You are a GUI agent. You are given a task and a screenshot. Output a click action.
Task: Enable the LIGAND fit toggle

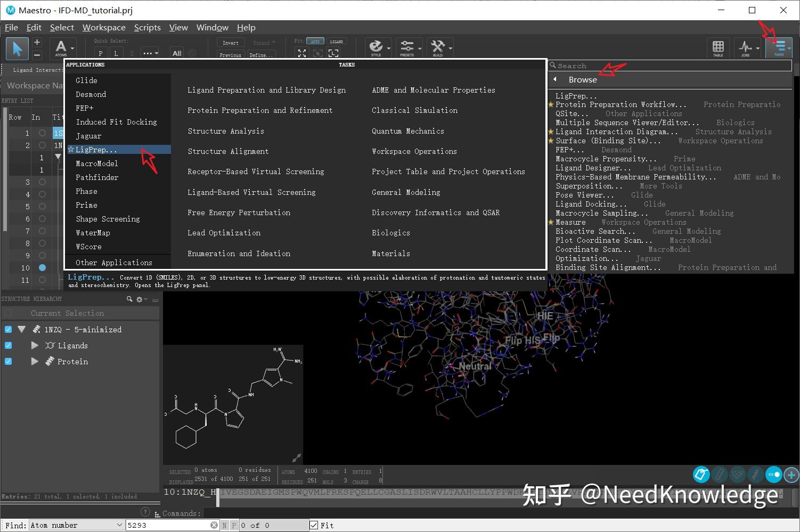click(337, 40)
